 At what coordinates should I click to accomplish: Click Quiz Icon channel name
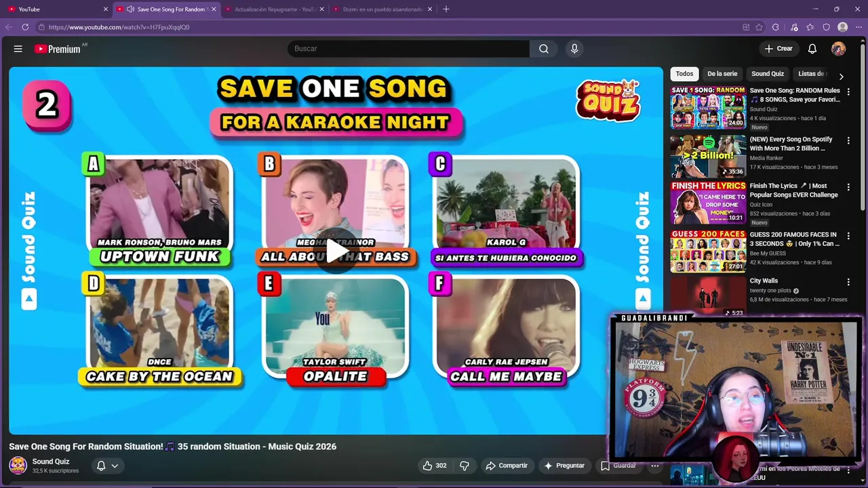click(762, 205)
